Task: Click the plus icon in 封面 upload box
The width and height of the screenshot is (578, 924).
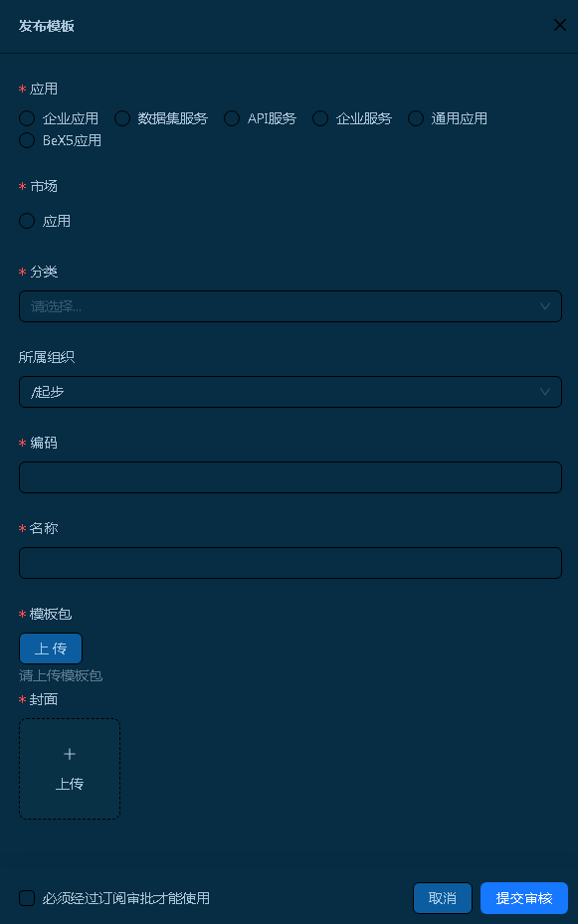Action: click(70, 754)
